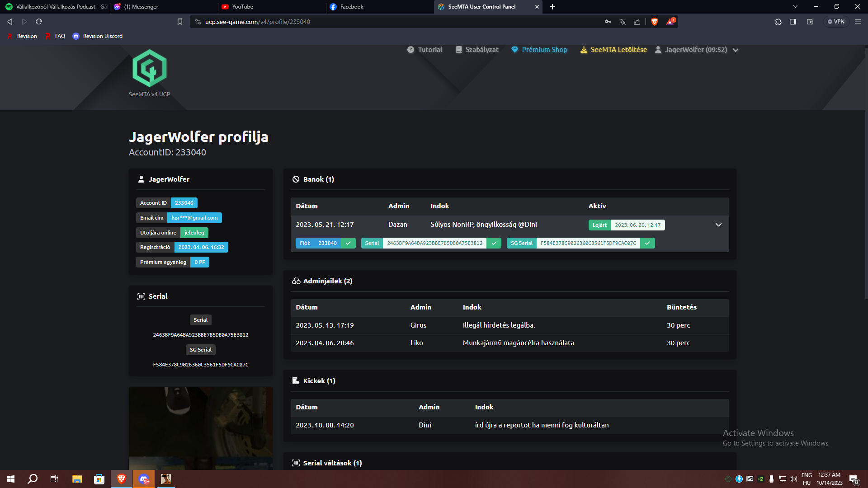Click the Fiók 233040 green checkmark
The image size is (868, 488).
click(x=348, y=243)
